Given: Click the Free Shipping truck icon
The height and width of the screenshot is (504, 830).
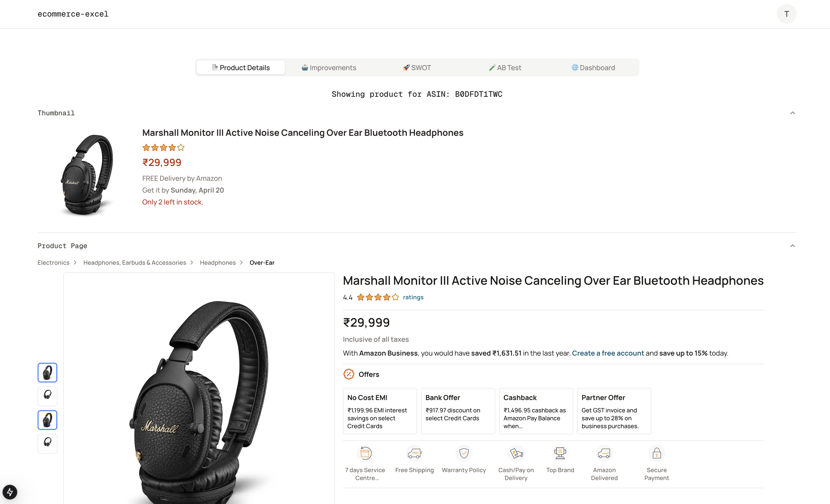Looking at the screenshot, I should click(x=415, y=453).
